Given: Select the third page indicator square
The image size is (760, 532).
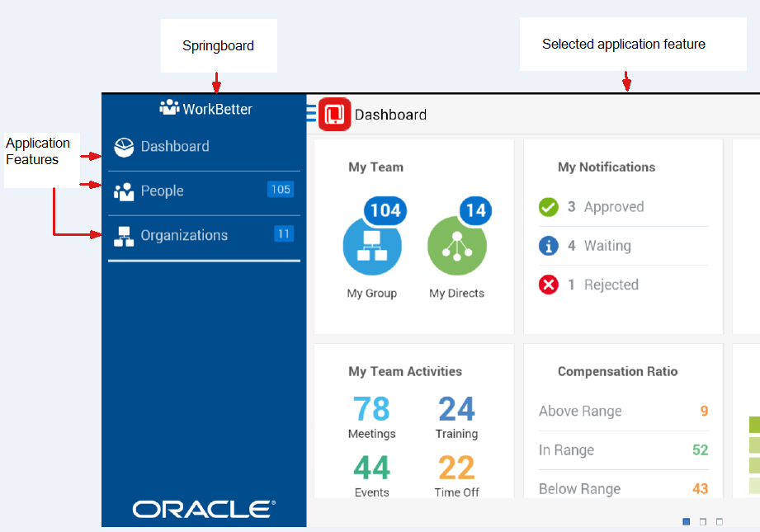Looking at the screenshot, I should point(720,522).
